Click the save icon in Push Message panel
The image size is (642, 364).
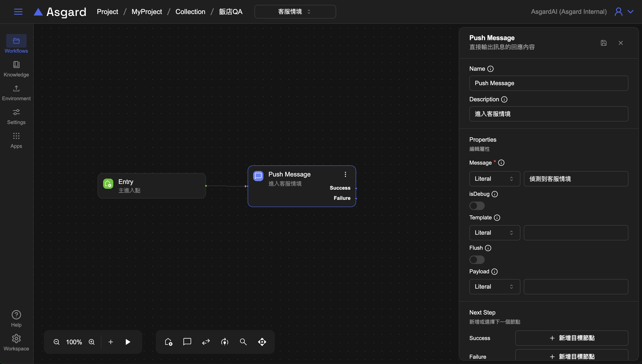tap(604, 43)
